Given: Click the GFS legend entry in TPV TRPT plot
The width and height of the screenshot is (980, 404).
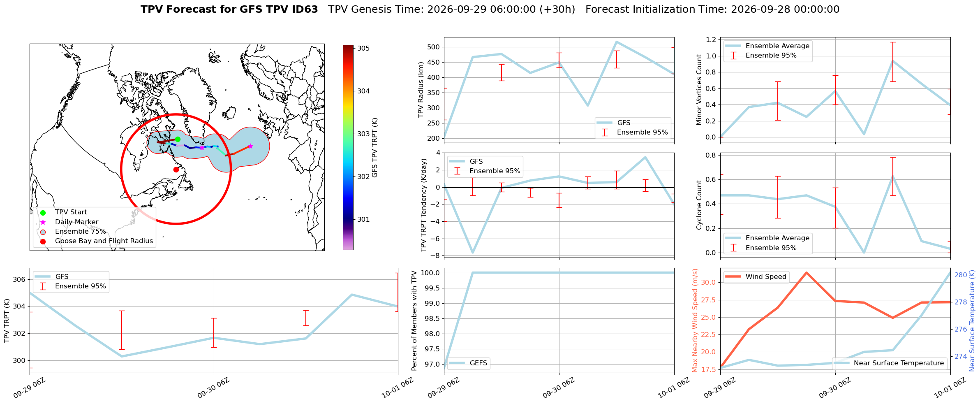Looking at the screenshot, I should pyautogui.click(x=51, y=277).
